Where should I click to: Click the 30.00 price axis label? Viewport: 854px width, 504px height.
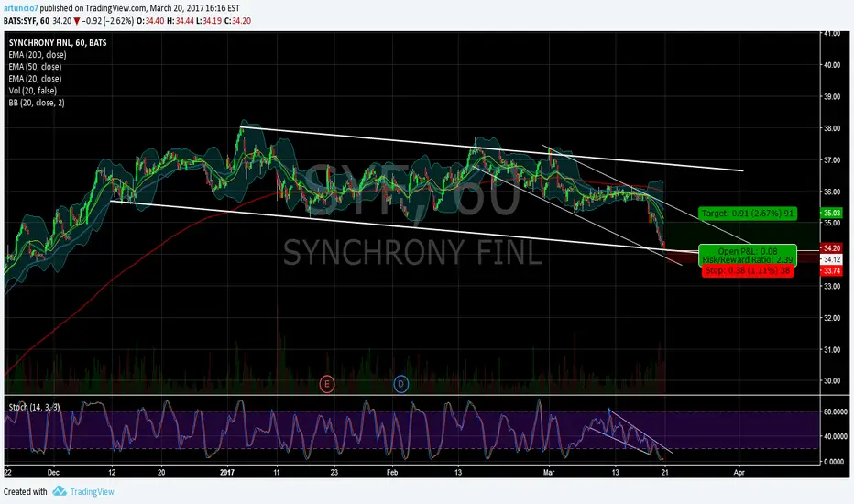(832, 381)
